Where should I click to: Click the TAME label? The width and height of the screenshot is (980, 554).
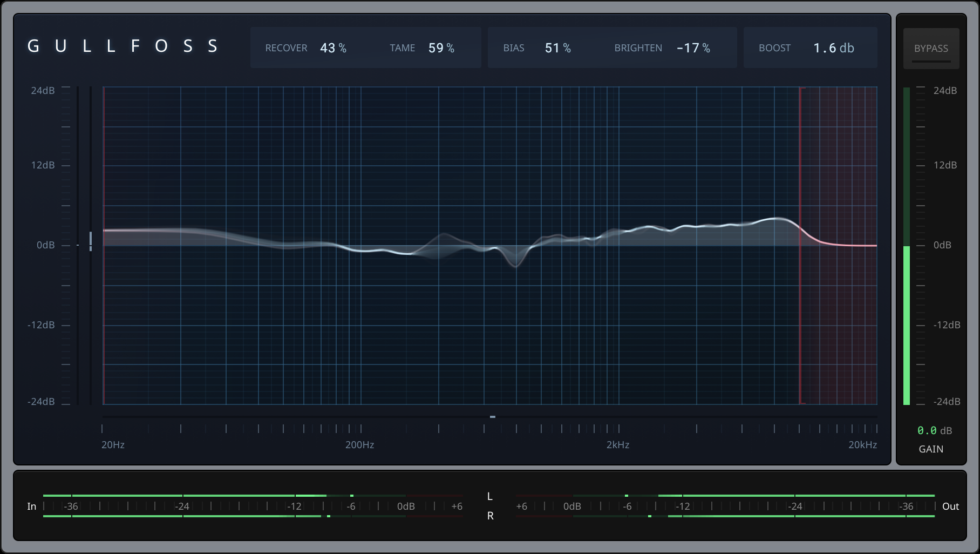pyautogui.click(x=403, y=48)
